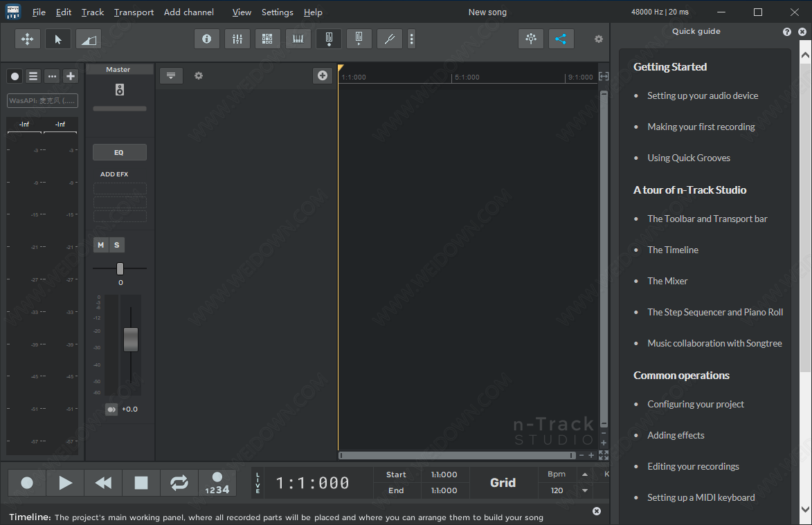
Task: Start recording with the Record button
Action: (27, 483)
